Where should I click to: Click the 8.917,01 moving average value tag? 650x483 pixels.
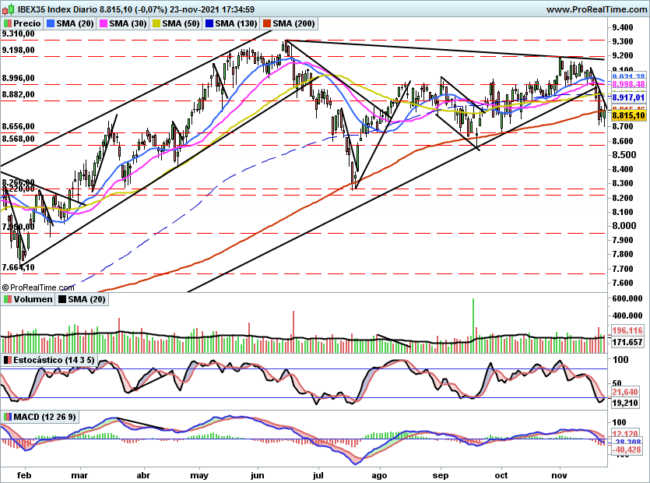point(628,98)
